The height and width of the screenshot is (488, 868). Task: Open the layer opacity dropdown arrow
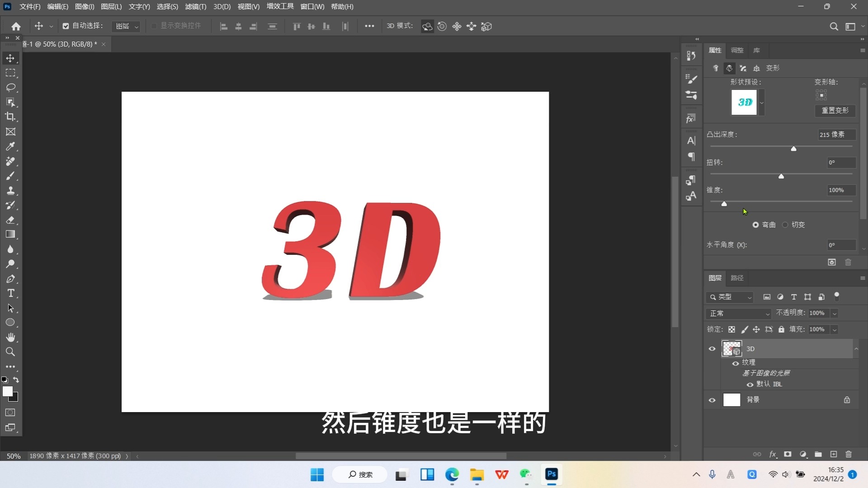click(835, 313)
